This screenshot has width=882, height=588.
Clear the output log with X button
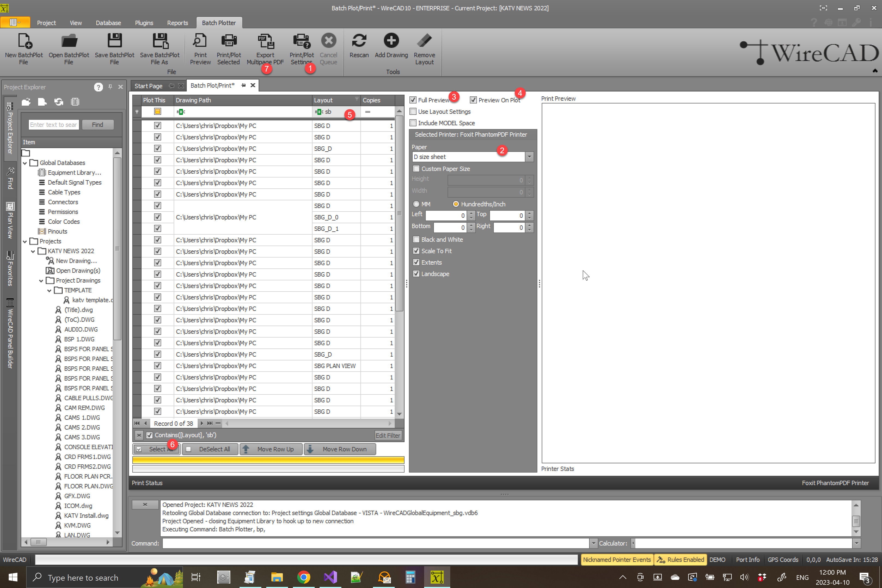145,504
